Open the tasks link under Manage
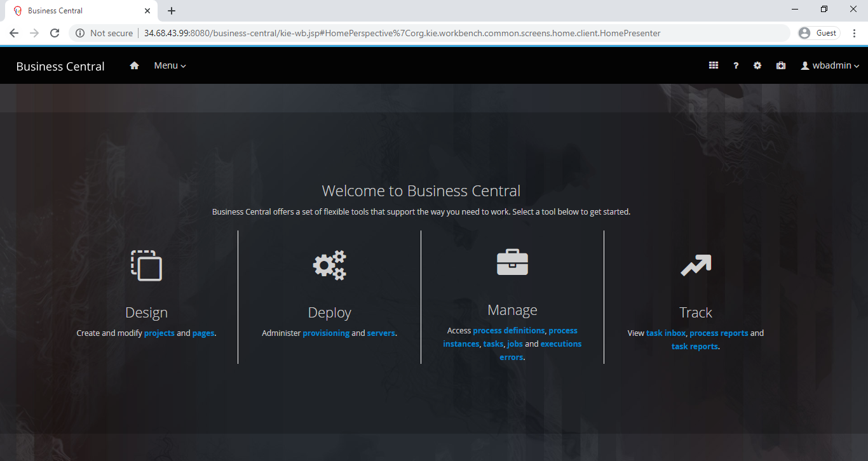Screen dimensions: 868x461 coord(493,344)
